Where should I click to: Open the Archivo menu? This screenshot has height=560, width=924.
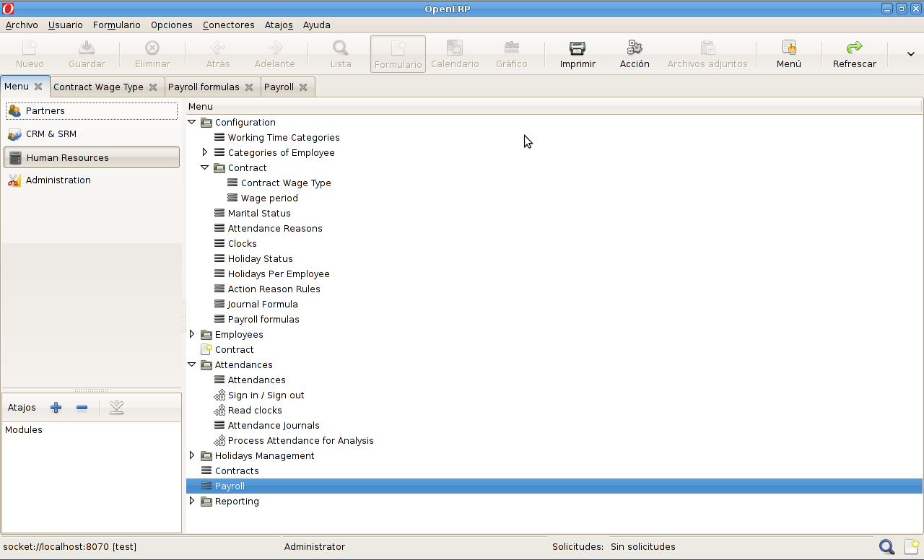(22, 25)
